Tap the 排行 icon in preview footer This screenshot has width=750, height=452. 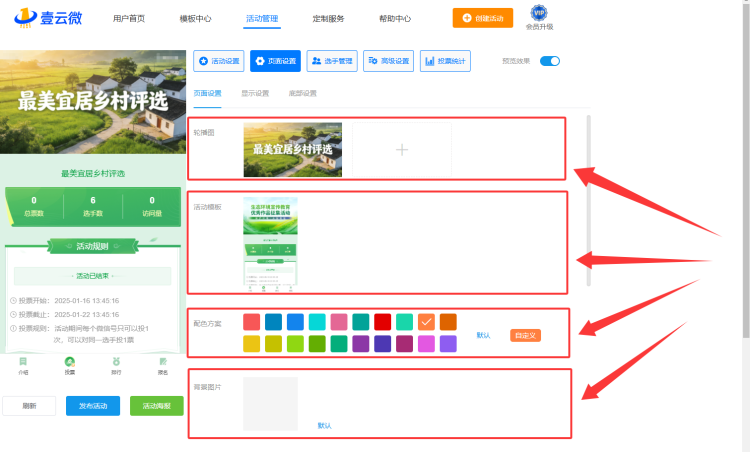(116, 365)
